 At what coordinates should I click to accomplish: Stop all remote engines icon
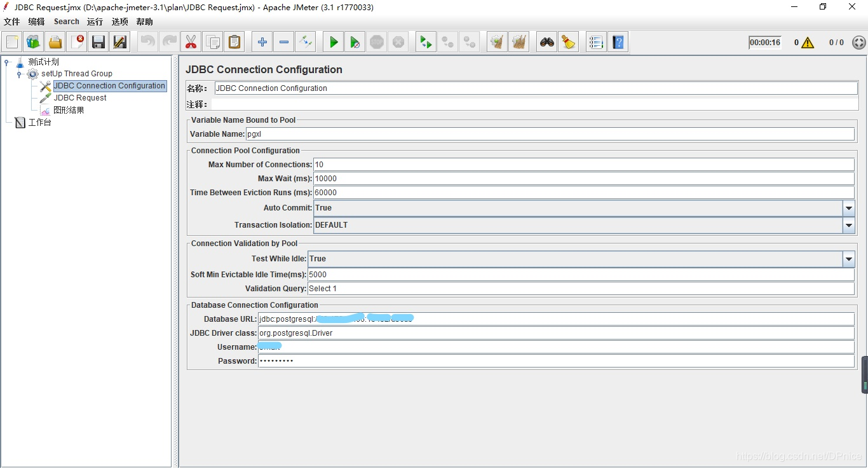(448, 43)
